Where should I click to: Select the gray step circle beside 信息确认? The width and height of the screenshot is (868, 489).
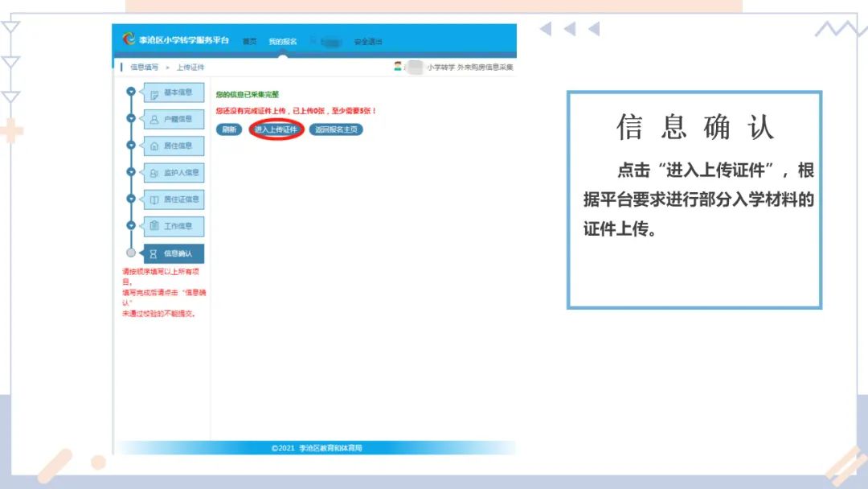point(131,253)
